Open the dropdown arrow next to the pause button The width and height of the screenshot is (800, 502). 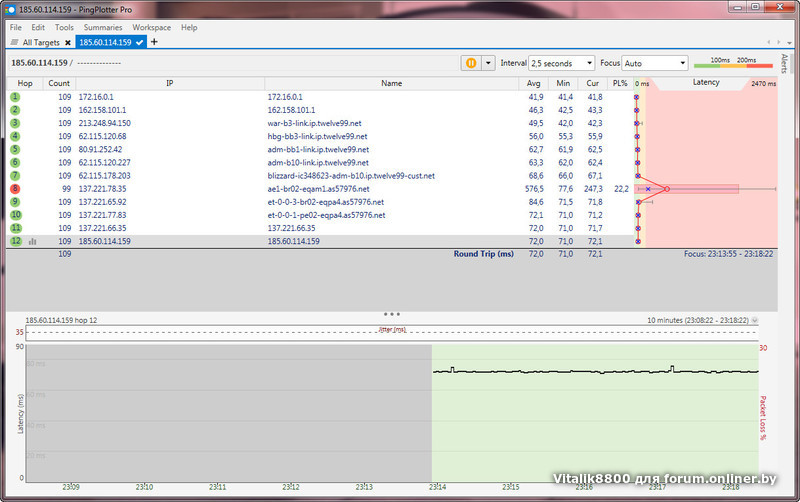[488, 63]
